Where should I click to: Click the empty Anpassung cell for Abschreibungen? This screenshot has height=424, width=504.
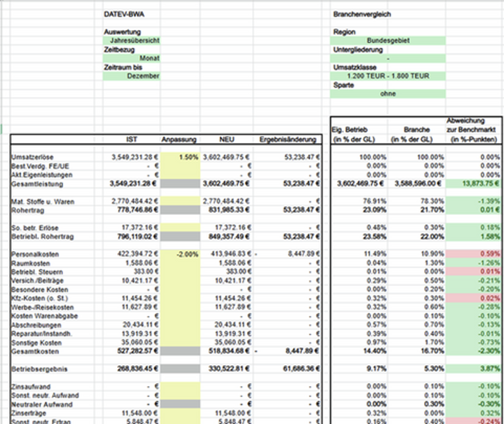tap(180, 325)
